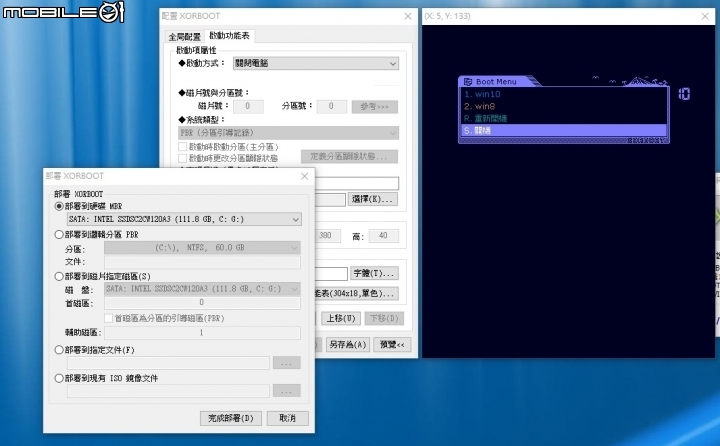Click the 完成部署(D) button
This screenshot has height=446, width=720.
[x=231, y=418]
